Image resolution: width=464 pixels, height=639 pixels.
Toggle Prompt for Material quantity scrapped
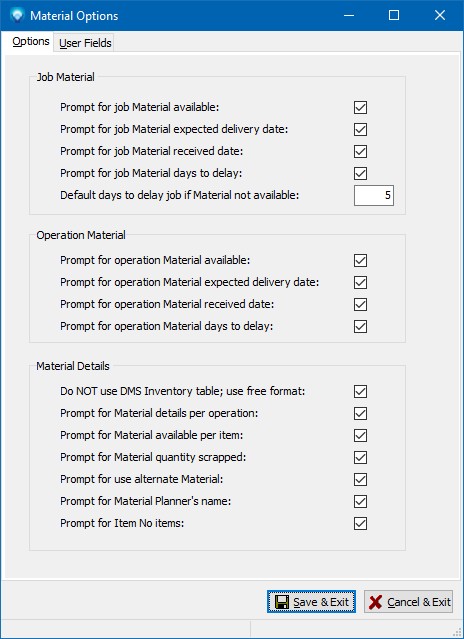[361, 457]
